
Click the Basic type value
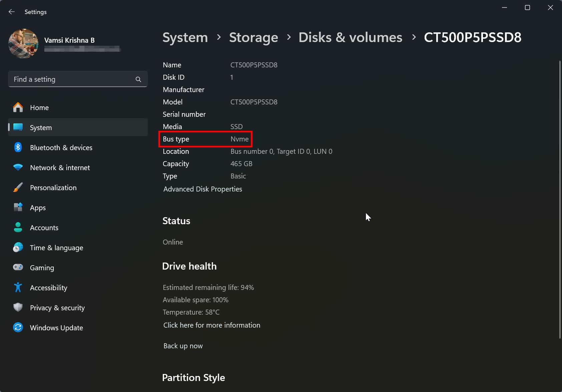pos(238,176)
